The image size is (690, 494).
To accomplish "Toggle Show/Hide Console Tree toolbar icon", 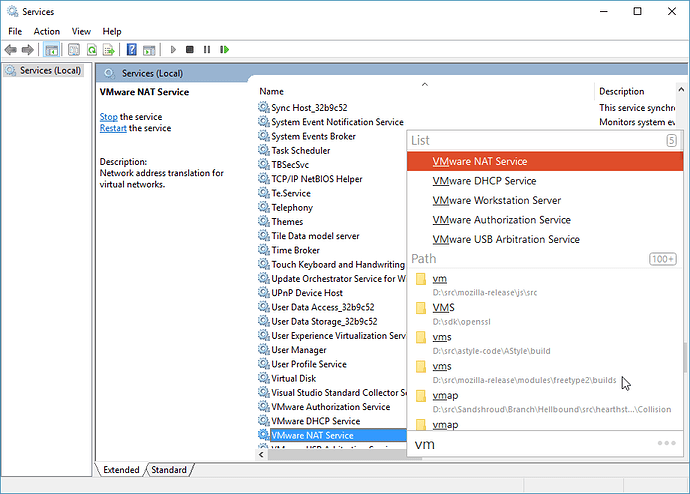I will tap(51, 50).
